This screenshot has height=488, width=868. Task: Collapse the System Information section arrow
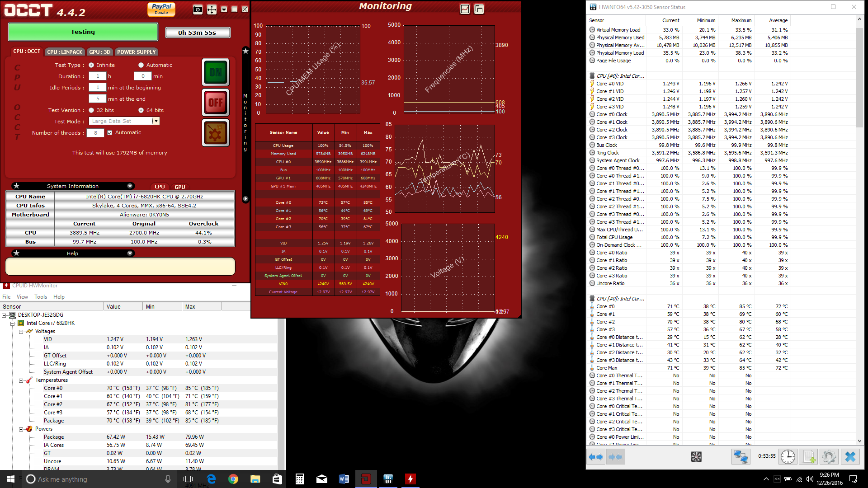coord(130,186)
